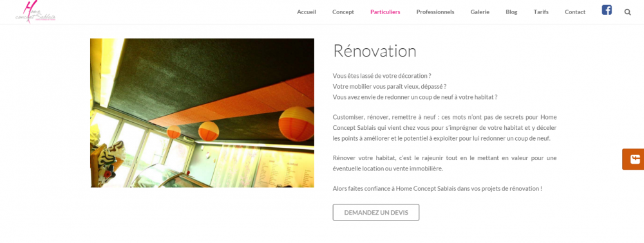Click the paragraph starting with Customiser, rénover
This screenshot has height=243, width=644.
(x=444, y=128)
